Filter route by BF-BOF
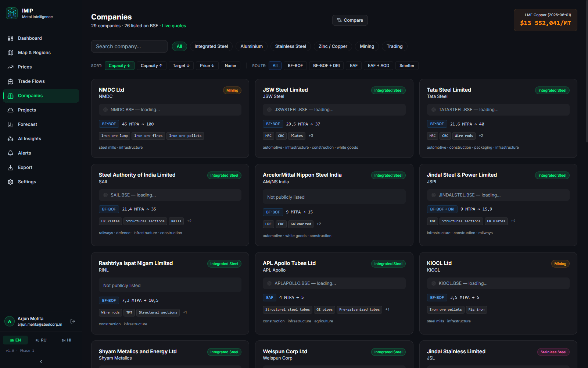The width and height of the screenshot is (588, 368). (x=295, y=66)
